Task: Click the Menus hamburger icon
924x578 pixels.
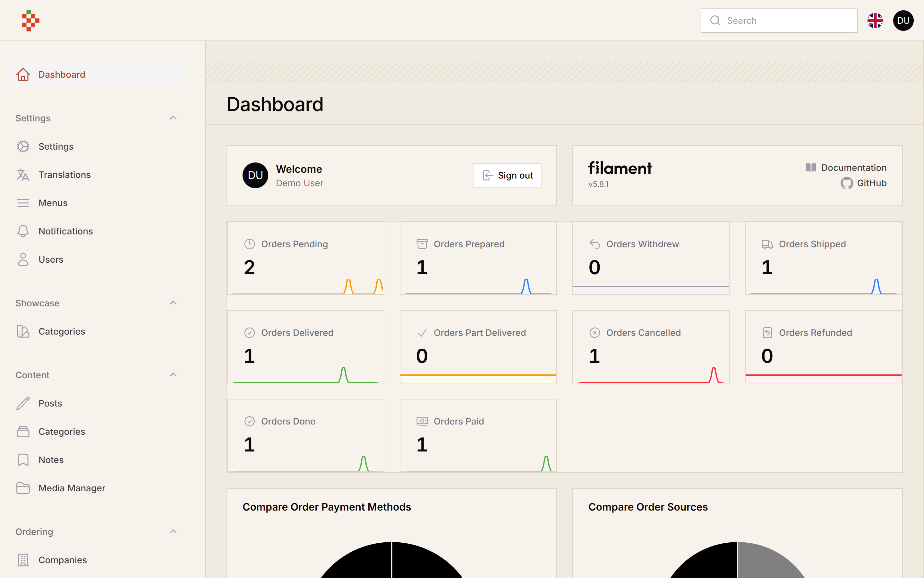Action: click(x=23, y=203)
